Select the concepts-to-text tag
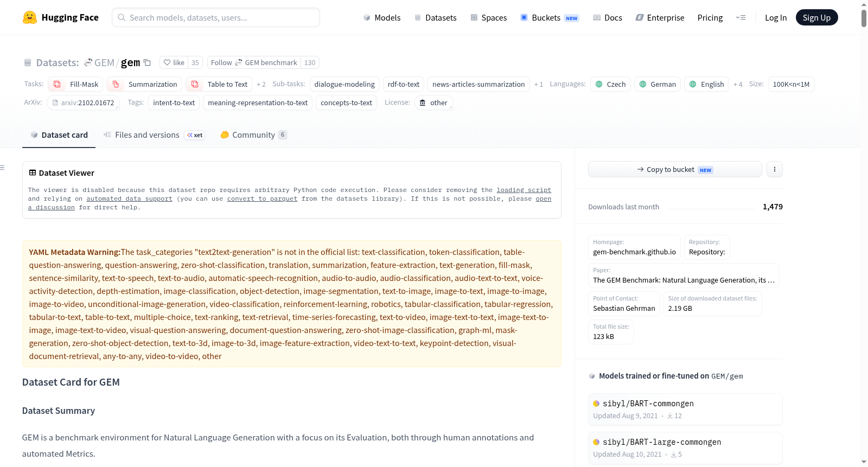 [346, 103]
